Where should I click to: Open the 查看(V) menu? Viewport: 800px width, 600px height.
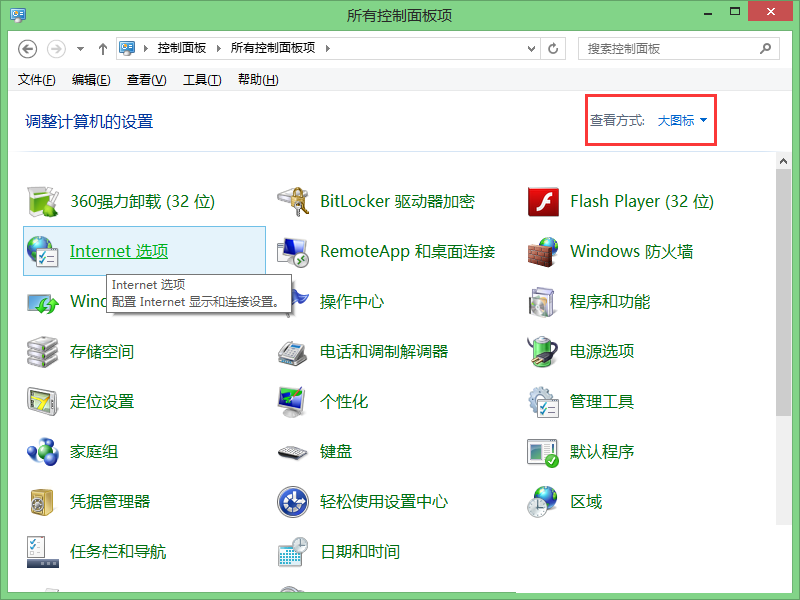pyautogui.click(x=146, y=79)
